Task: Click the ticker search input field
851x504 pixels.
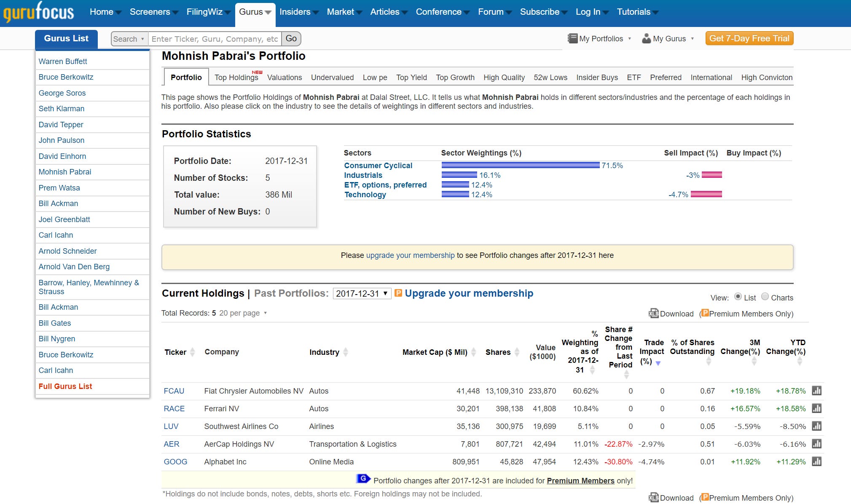Action: tap(215, 39)
